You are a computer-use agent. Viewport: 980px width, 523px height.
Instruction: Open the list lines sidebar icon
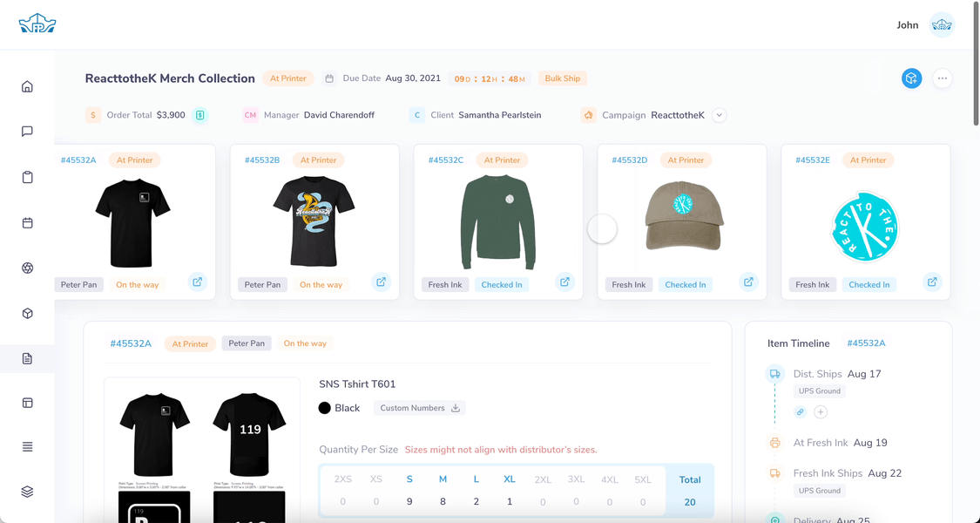coord(27,446)
